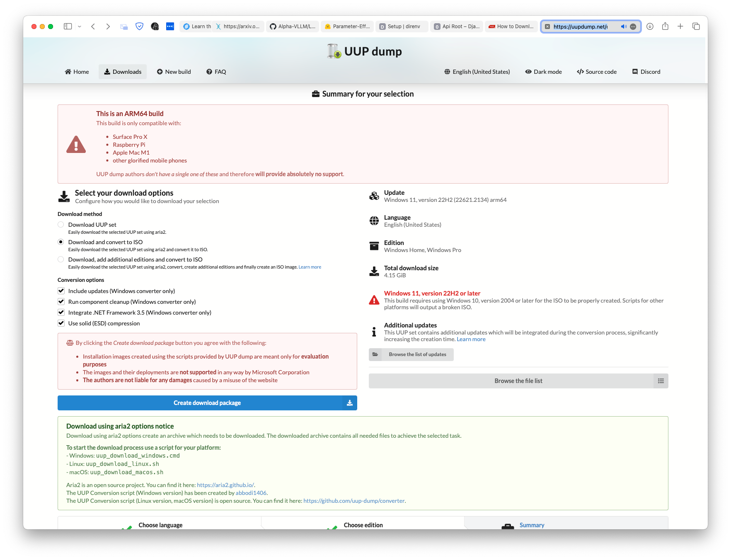Go back with the back arrow
Viewport: 731px width, 560px height.
tap(93, 27)
